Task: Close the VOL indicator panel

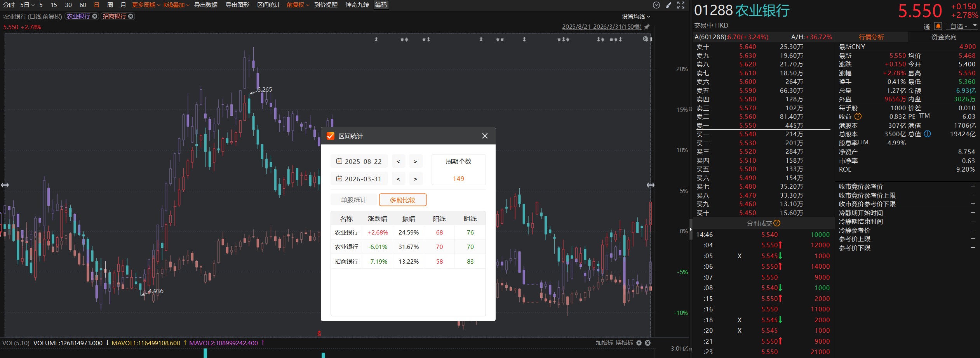Action: tap(648, 343)
